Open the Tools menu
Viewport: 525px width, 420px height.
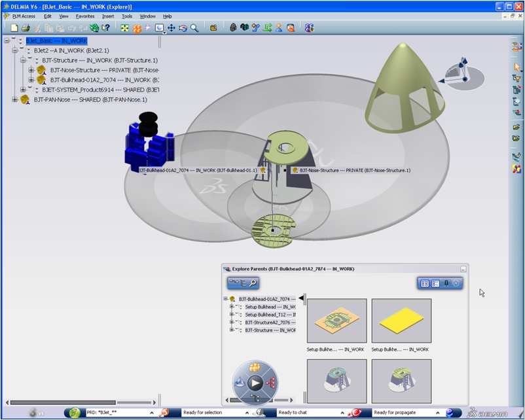pyautogui.click(x=127, y=16)
